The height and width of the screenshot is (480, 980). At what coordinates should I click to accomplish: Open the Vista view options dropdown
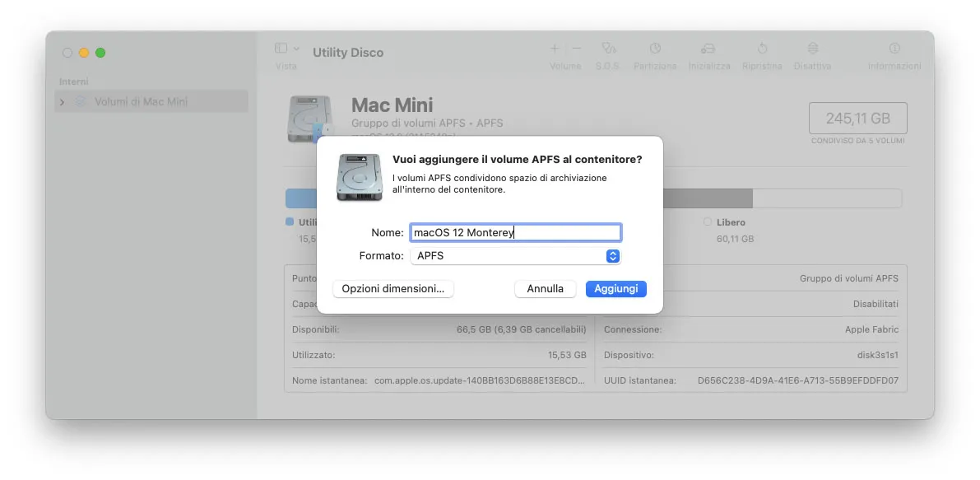287,49
